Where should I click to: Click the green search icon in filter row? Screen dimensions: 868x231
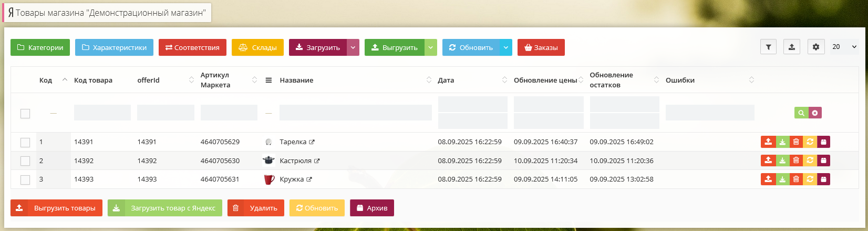pyautogui.click(x=801, y=113)
